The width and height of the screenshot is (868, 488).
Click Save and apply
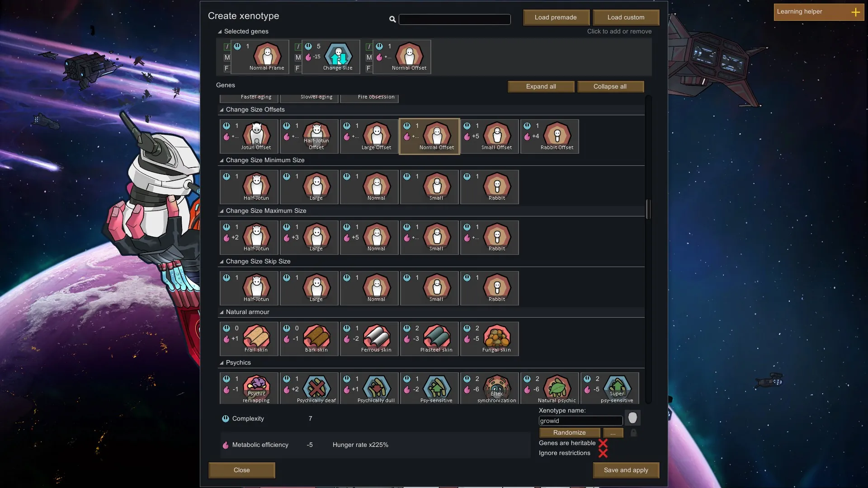pyautogui.click(x=626, y=470)
